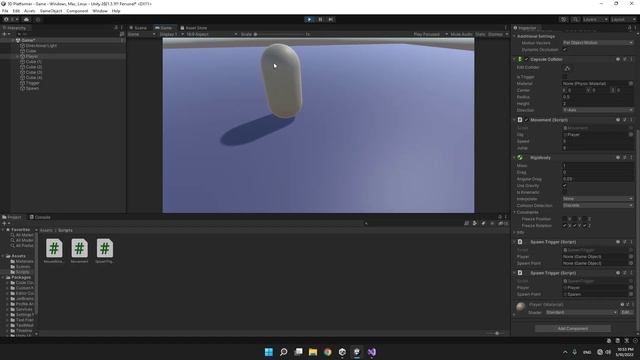Viewport: 640px width, 360px height.
Task: Click the Pause button in toolbar
Action: (320, 19)
